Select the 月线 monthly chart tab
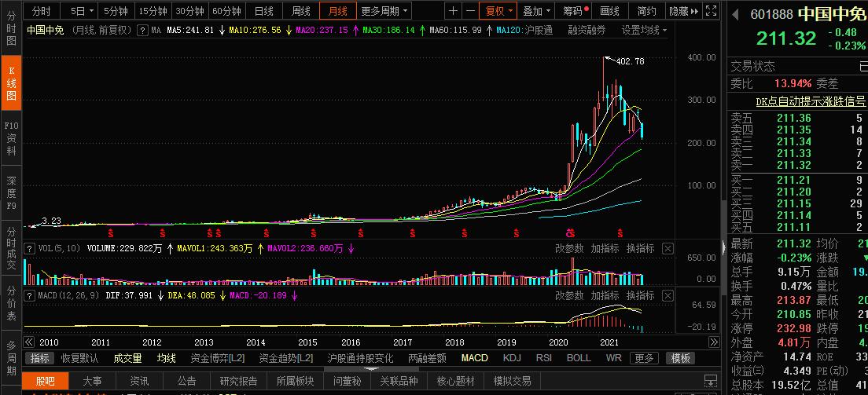The image size is (868, 395). point(337,10)
